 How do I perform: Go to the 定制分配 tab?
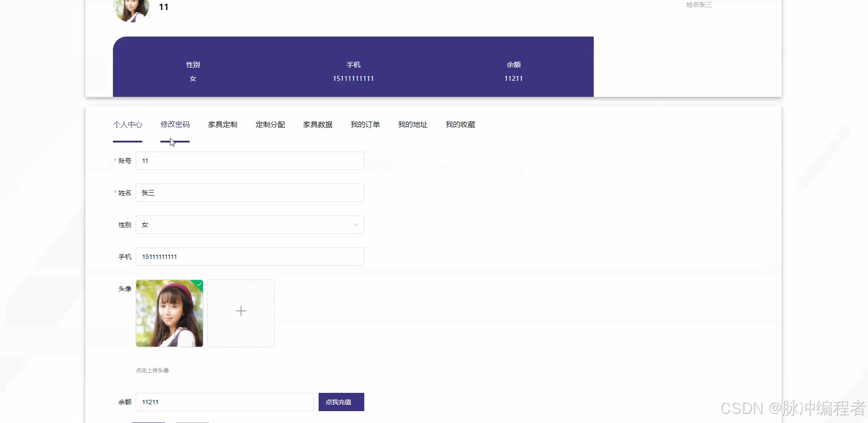tap(270, 125)
